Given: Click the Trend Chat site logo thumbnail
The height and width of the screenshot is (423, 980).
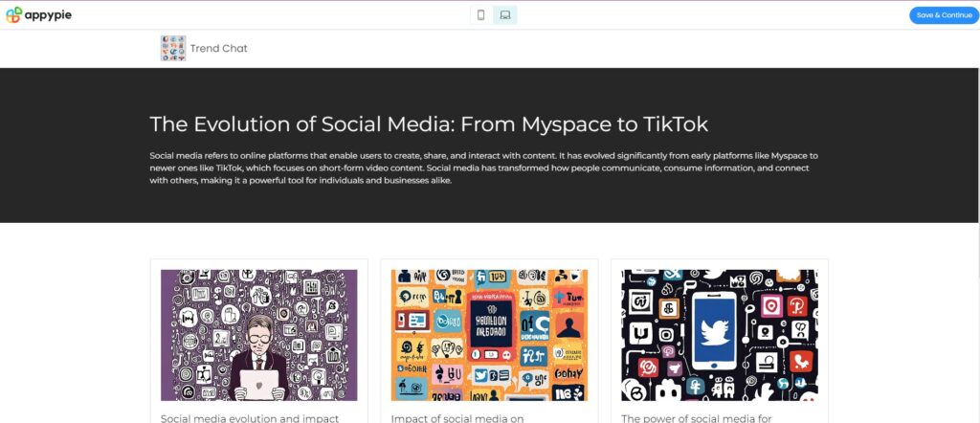Looking at the screenshot, I should tap(173, 48).
